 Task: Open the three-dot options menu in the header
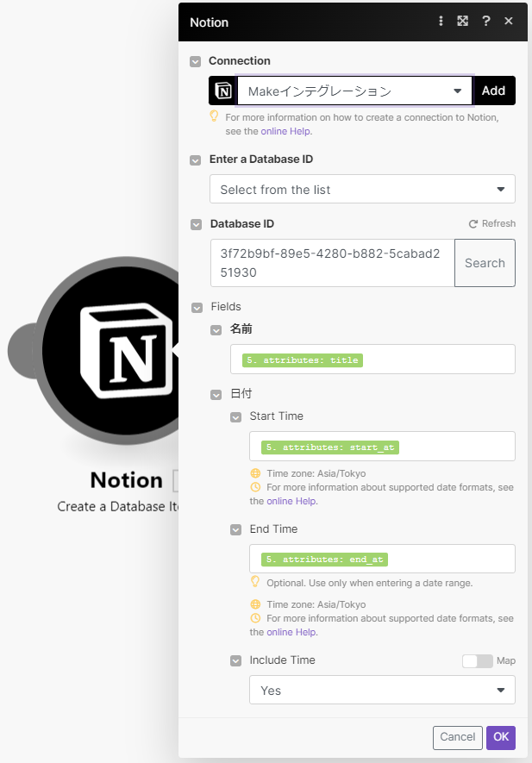tap(441, 21)
